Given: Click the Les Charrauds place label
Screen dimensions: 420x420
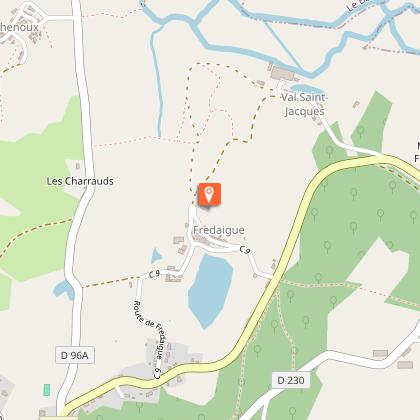Looking at the screenshot, I should (80, 181).
